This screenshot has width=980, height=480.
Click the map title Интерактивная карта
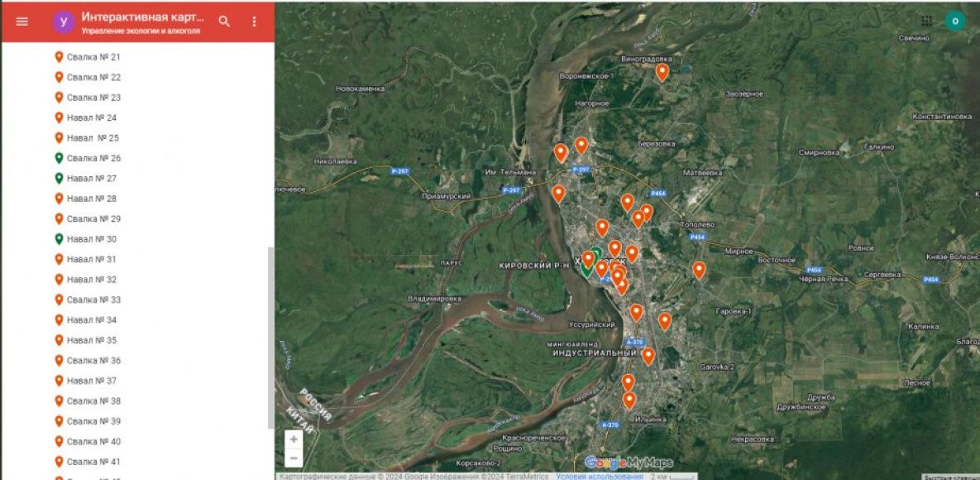(x=141, y=17)
